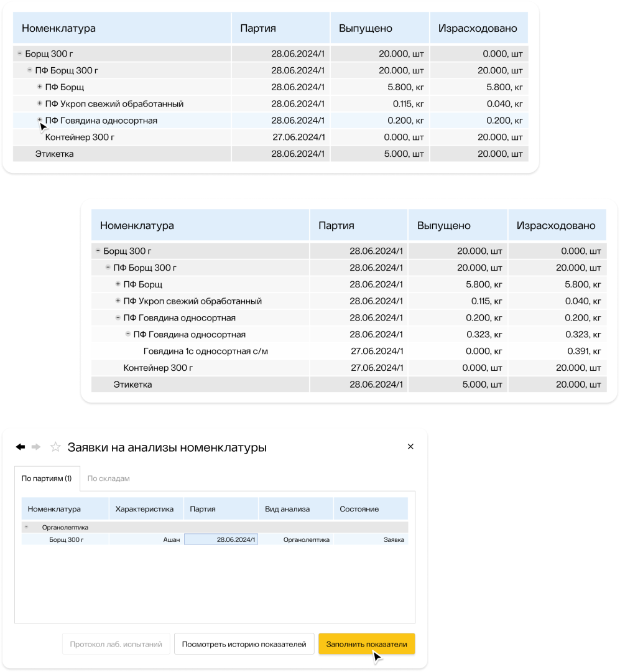Select Борщ 300 г cell in analysis requests grid
Screen dimensions: 620x672
click(x=67, y=539)
